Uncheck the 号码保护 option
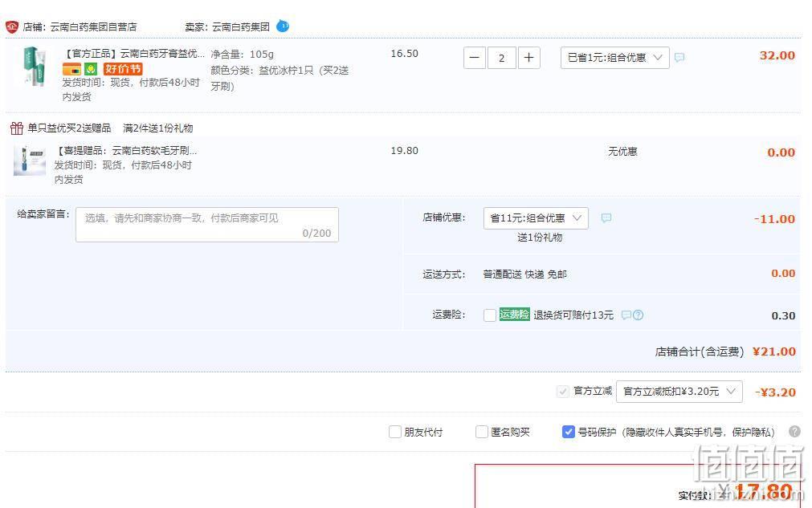The width and height of the screenshot is (812, 508). pos(568,432)
